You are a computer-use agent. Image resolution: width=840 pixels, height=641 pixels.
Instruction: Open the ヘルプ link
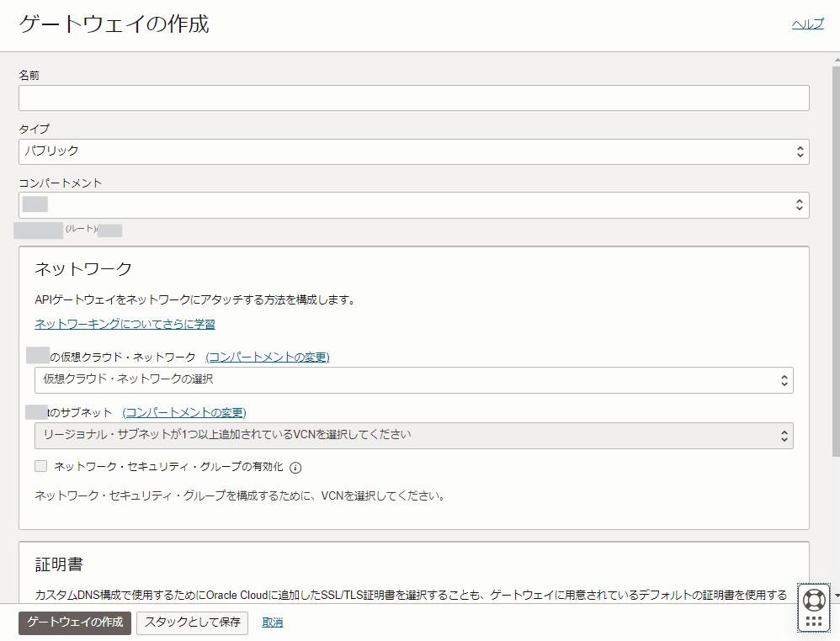point(807,24)
